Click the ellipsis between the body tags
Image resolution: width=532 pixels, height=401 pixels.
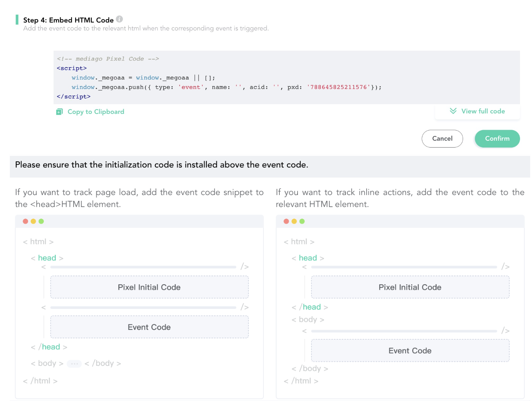coord(74,364)
